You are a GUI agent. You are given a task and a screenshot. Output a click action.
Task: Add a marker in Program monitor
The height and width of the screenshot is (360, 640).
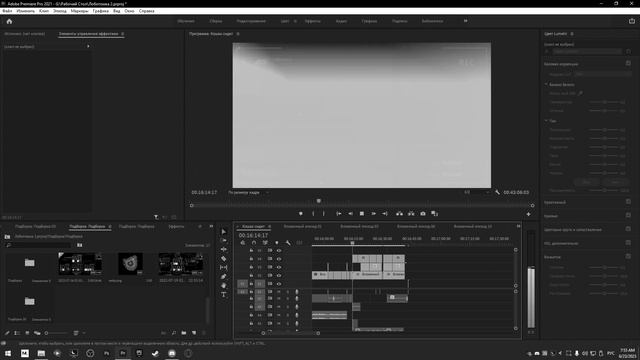coord(301,213)
